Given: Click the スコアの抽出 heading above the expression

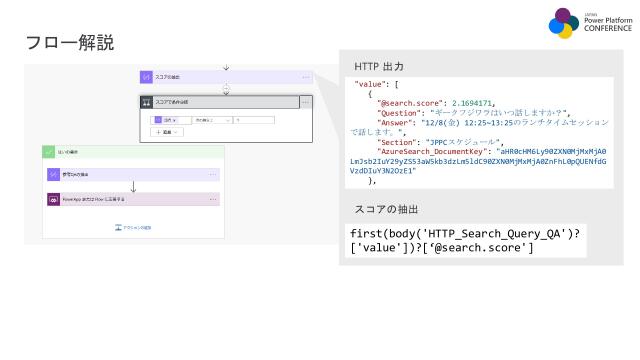Looking at the screenshot, I should [386, 209].
